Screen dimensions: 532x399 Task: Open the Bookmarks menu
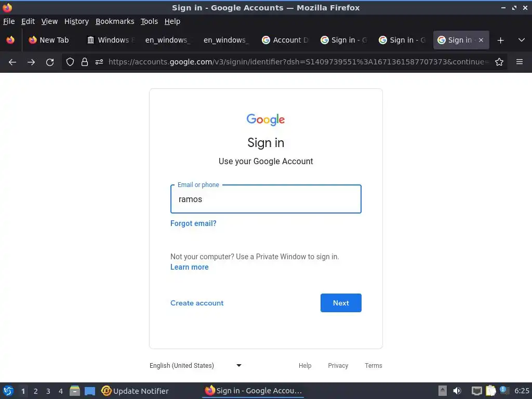click(x=115, y=21)
